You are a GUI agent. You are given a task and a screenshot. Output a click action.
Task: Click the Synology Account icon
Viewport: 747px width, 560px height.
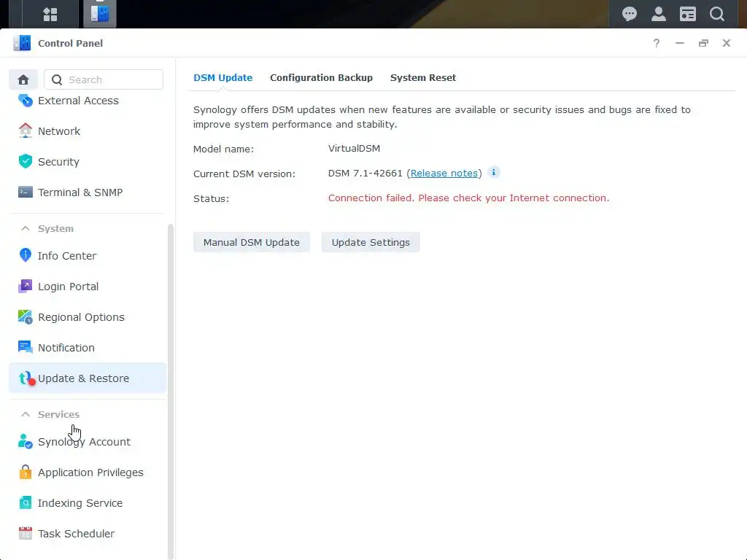pyautogui.click(x=26, y=441)
